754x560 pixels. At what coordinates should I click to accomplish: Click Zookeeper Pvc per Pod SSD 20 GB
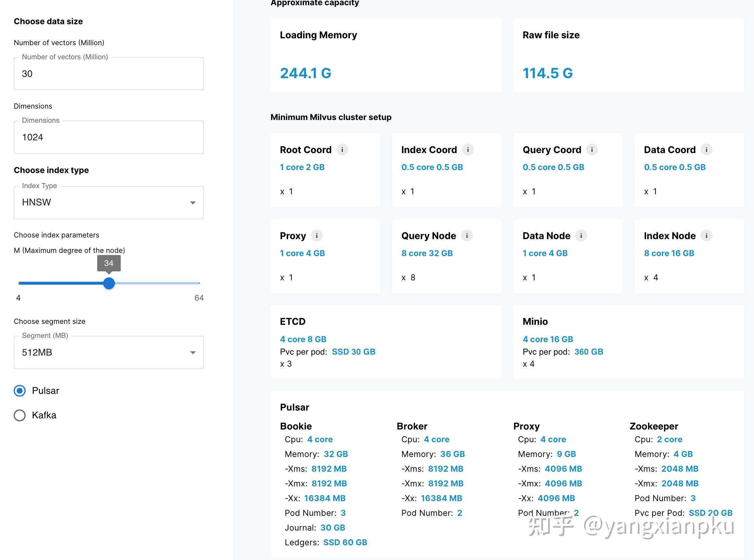click(710, 513)
